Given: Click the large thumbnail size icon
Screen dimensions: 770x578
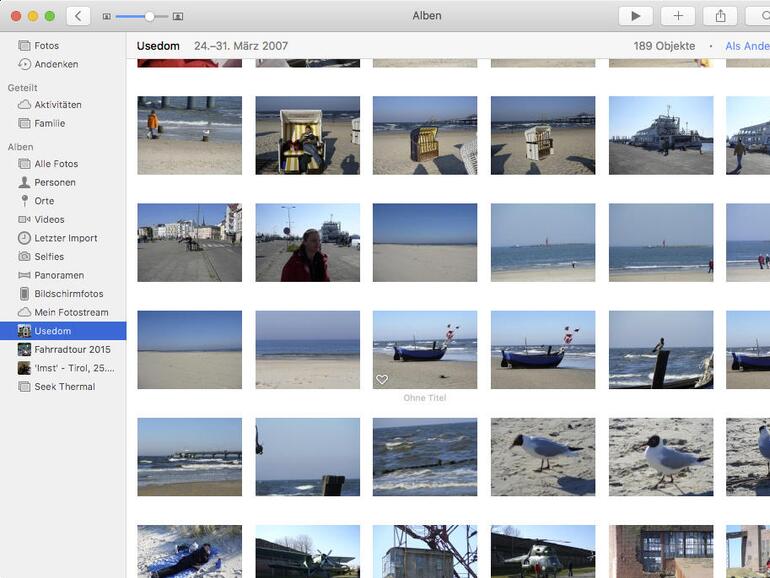Looking at the screenshot, I should (x=178, y=17).
